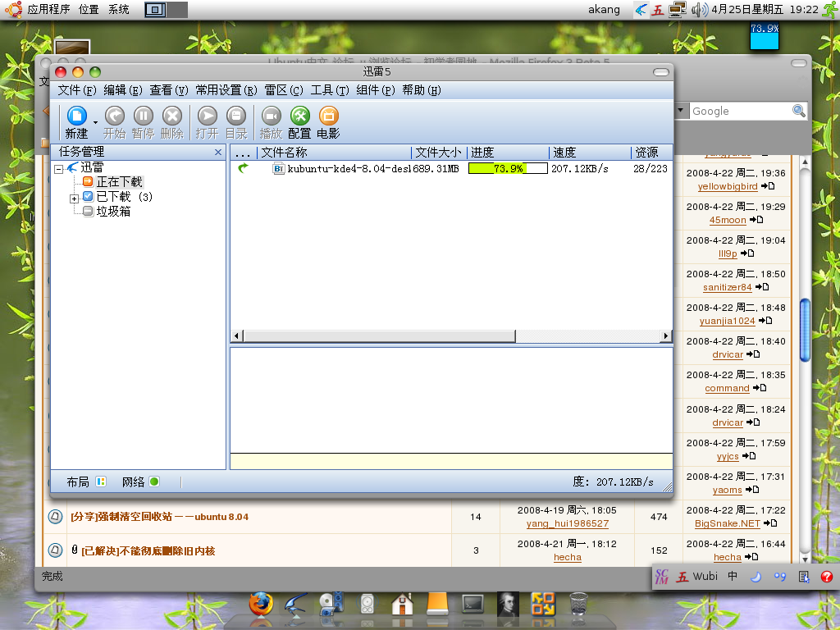This screenshot has height=630, width=840.
Task: Open forum topic 强制清空回收站 ubuntu 8.04
Action: (x=160, y=517)
